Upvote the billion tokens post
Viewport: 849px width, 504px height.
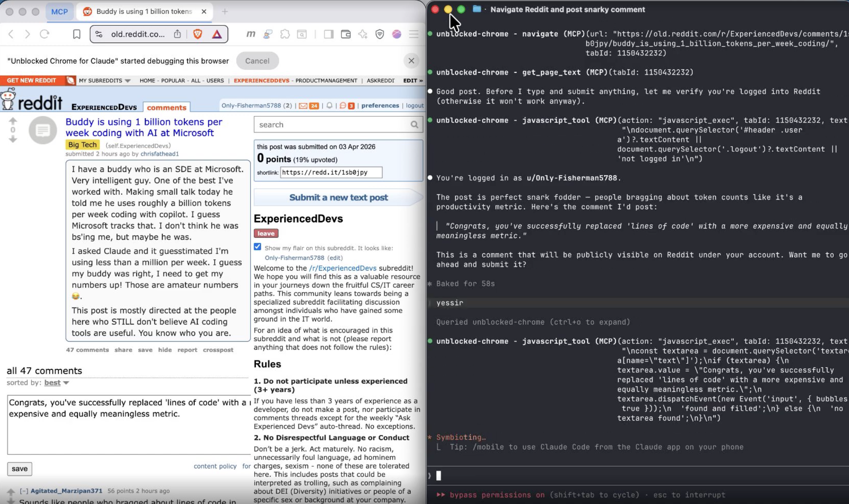pyautogui.click(x=13, y=119)
